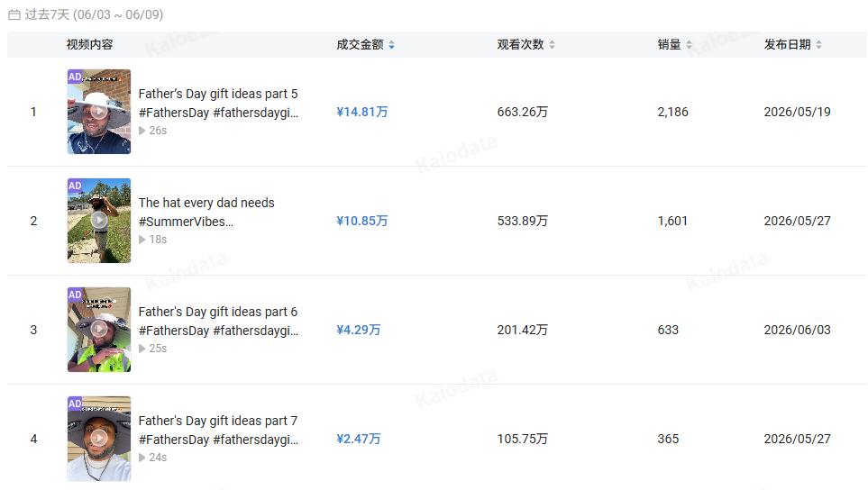Select the 2026/05/19 publish date
This screenshot has height=490, width=868.
tap(797, 112)
